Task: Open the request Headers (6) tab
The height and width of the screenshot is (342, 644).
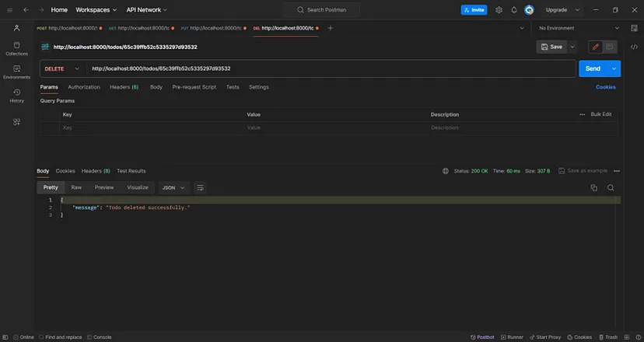Action: pyautogui.click(x=124, y=87)
